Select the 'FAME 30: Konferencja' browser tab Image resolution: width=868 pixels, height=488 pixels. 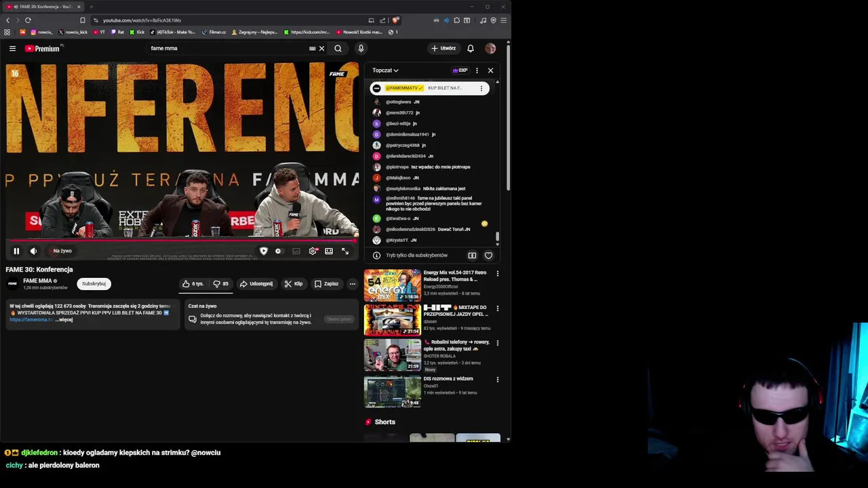(x=42, y=7)
